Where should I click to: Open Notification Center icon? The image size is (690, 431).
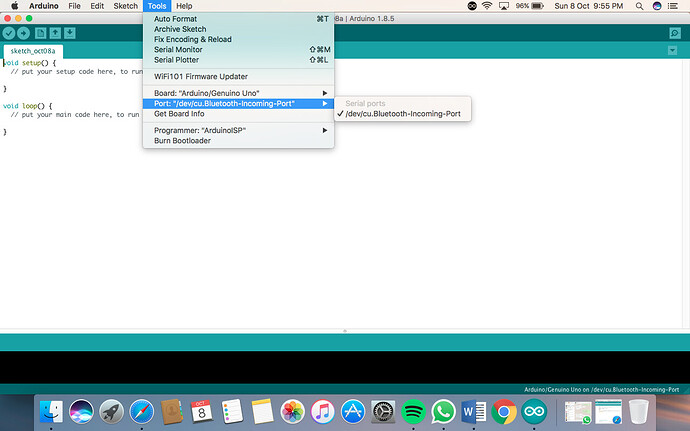click(673, 6)
